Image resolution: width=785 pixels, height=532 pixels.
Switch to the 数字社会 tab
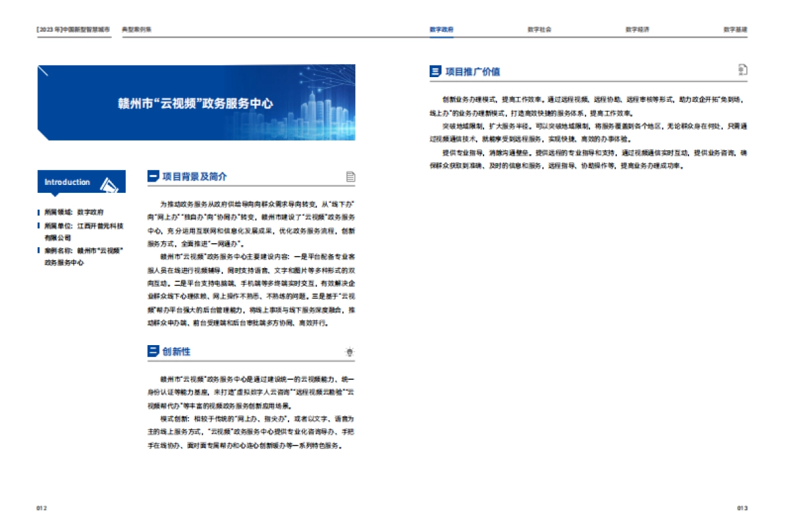[x=540, y=28]
